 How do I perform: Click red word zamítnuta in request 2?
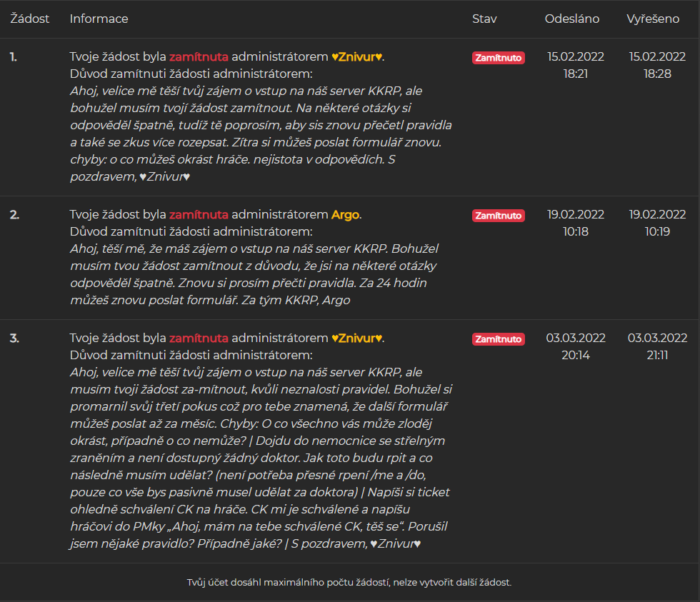click(x=199, y=215)
